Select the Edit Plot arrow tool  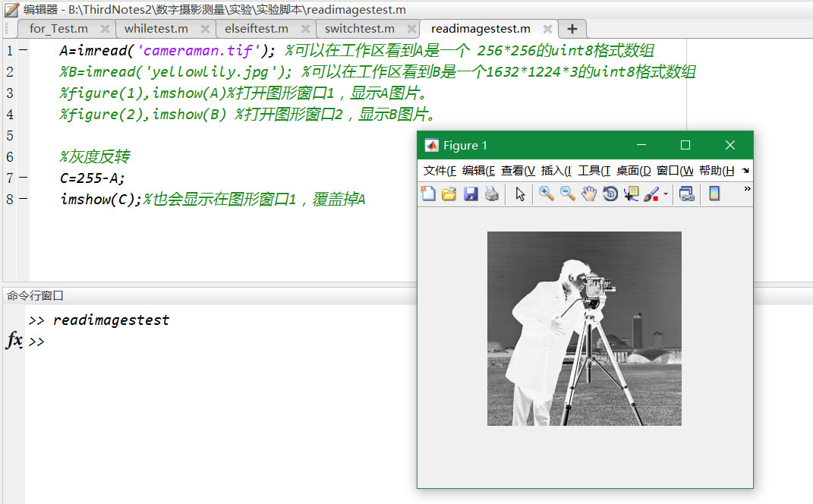520,194
